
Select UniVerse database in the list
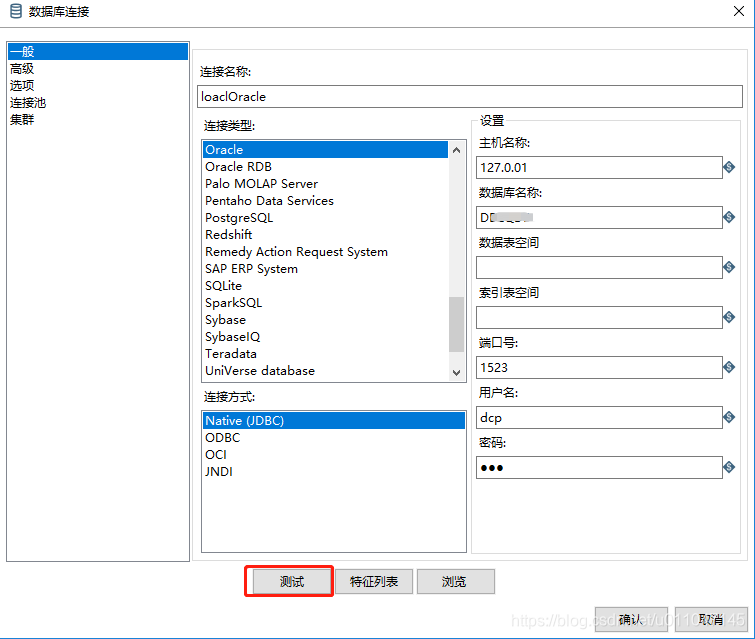[x=325, y=371]
